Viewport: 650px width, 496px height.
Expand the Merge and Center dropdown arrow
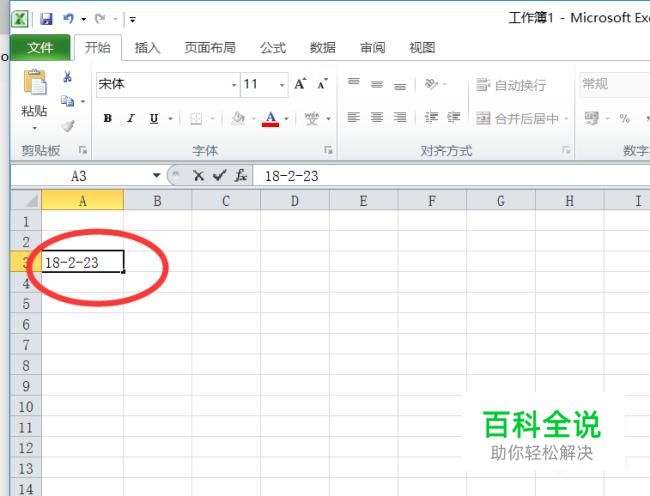coord(566,119)
